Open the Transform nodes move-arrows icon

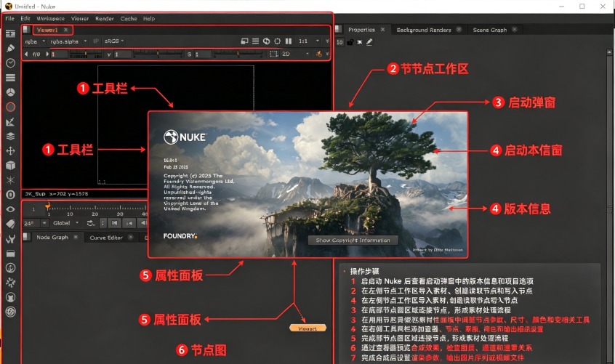[11, 151]
